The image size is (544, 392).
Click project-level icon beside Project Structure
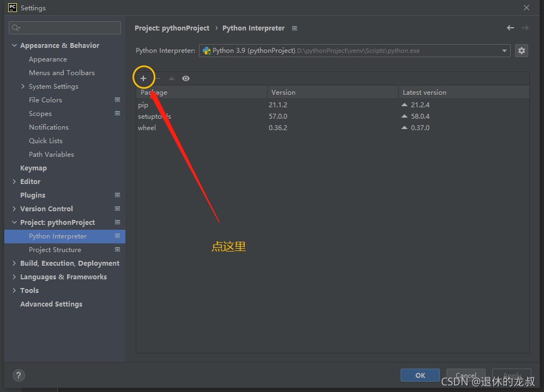(118, 249)
